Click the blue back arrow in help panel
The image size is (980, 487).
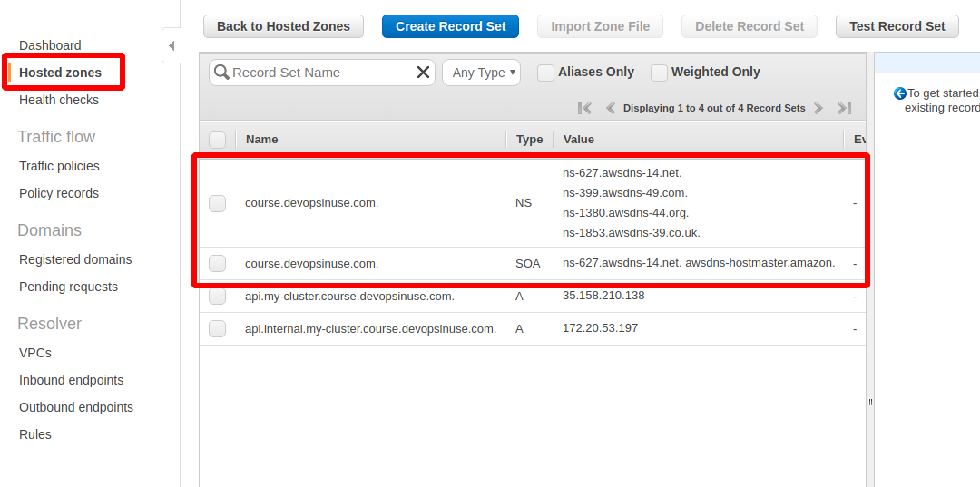[900, 93]
